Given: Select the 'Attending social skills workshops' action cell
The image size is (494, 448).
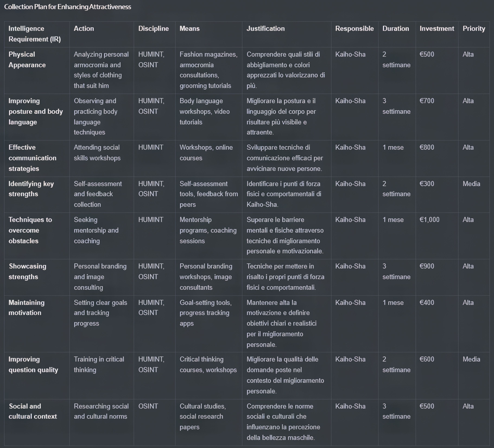Looking at the screenshot, I should coord(97,152).
